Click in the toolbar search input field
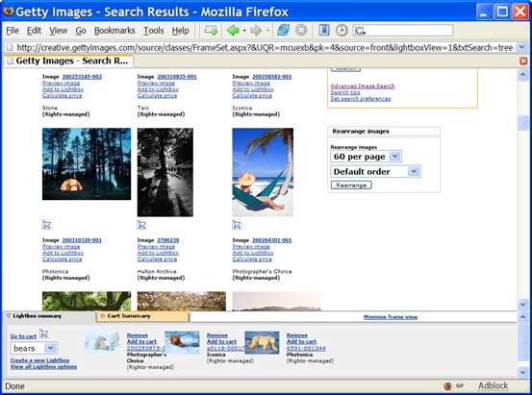Viewport: 532px width, 395px height. (409, 31)
